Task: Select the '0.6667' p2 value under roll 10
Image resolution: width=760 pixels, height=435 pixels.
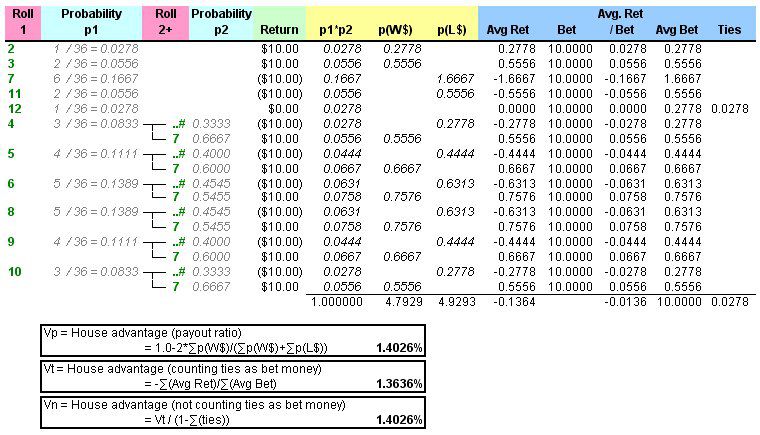Action: 211,287
